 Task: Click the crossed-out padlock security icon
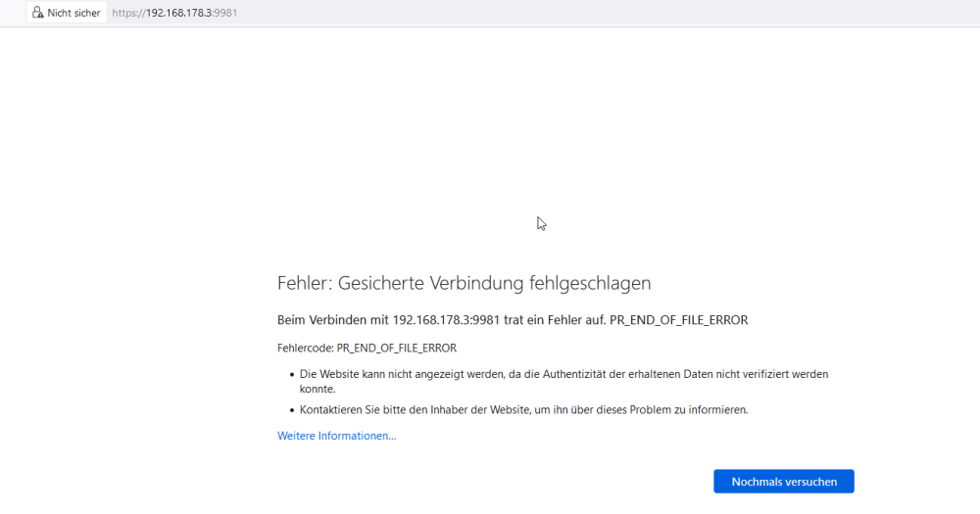pyautogui.click(x=37, y=13)
